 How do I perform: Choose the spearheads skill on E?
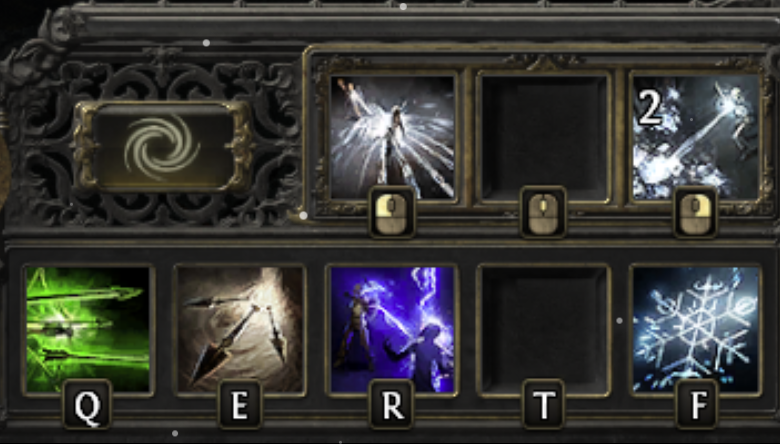pos(240,330)
